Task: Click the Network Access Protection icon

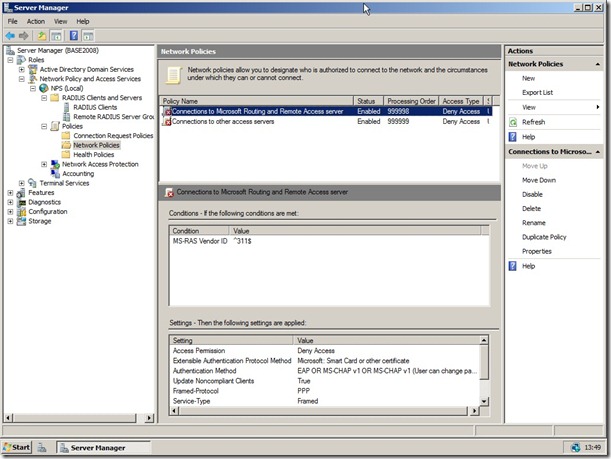Action: tap(55, 164)
